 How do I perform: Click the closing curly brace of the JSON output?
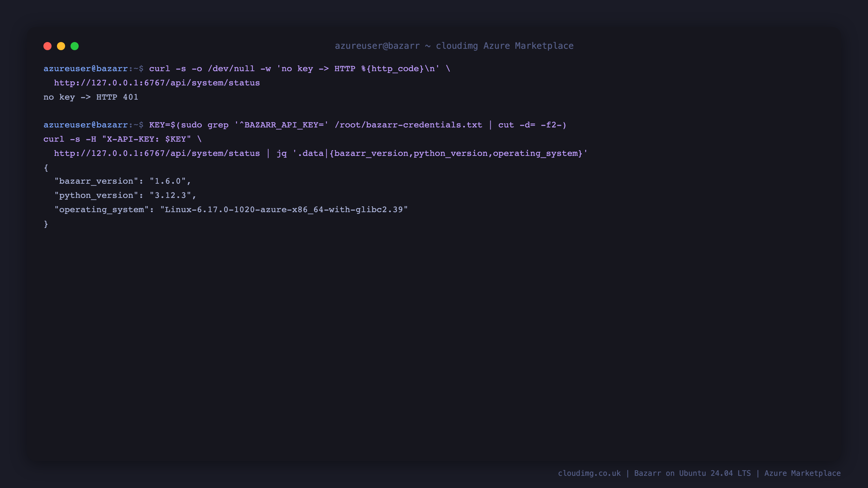click(46, 224)
